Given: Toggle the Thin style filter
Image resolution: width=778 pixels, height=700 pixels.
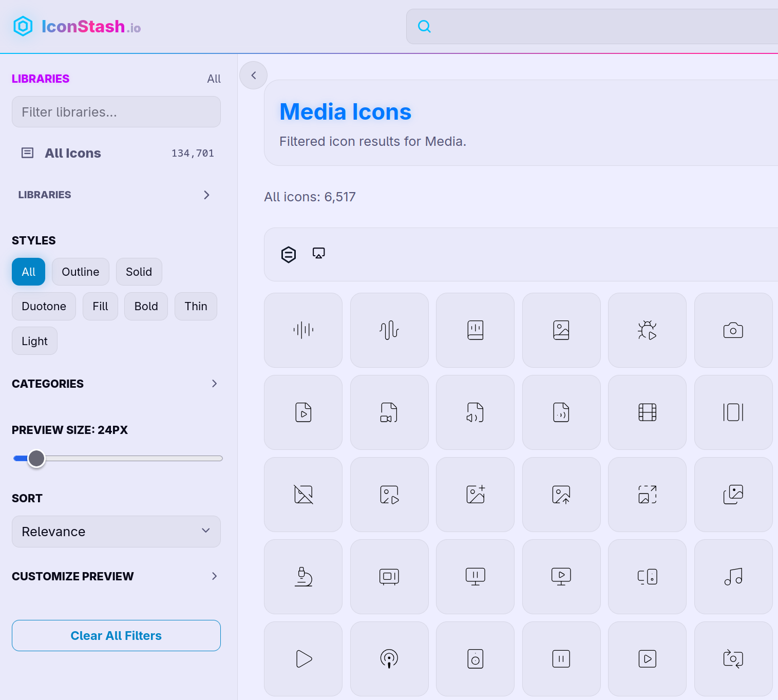Looking at the screenshot, I should (196, 307).
